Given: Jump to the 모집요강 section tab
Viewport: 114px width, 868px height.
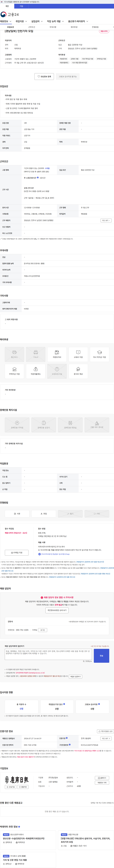Looking at the screenshot, I should click(x=10, y=27).
